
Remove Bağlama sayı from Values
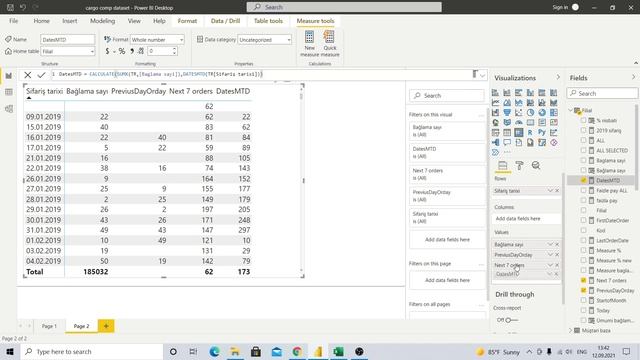557,244
